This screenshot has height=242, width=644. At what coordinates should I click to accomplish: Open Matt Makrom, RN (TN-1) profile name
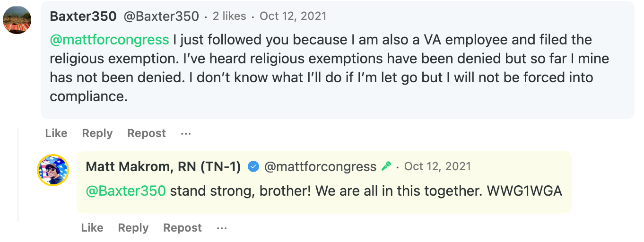[x=163, y=166]
